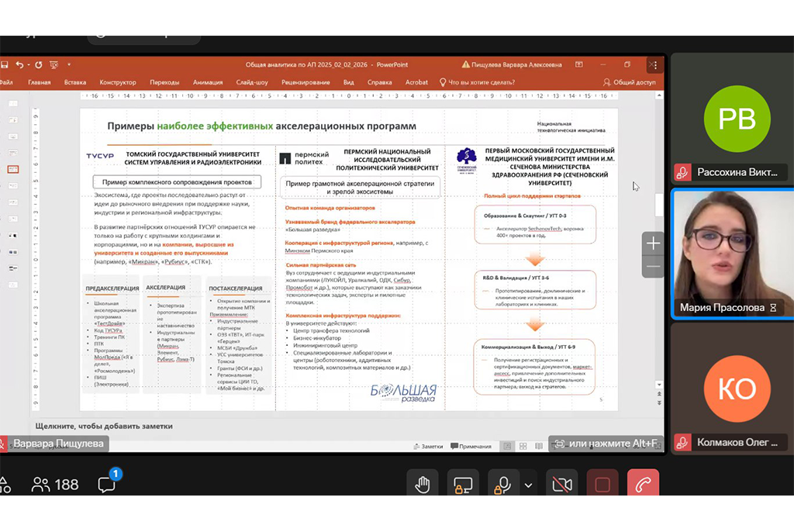Click the slide pane scrollbar up arrow

point(659,95)
